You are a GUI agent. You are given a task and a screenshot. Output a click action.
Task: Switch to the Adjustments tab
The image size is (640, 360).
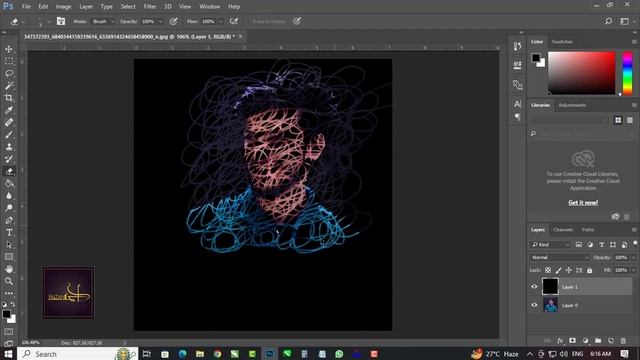point(572,105)
